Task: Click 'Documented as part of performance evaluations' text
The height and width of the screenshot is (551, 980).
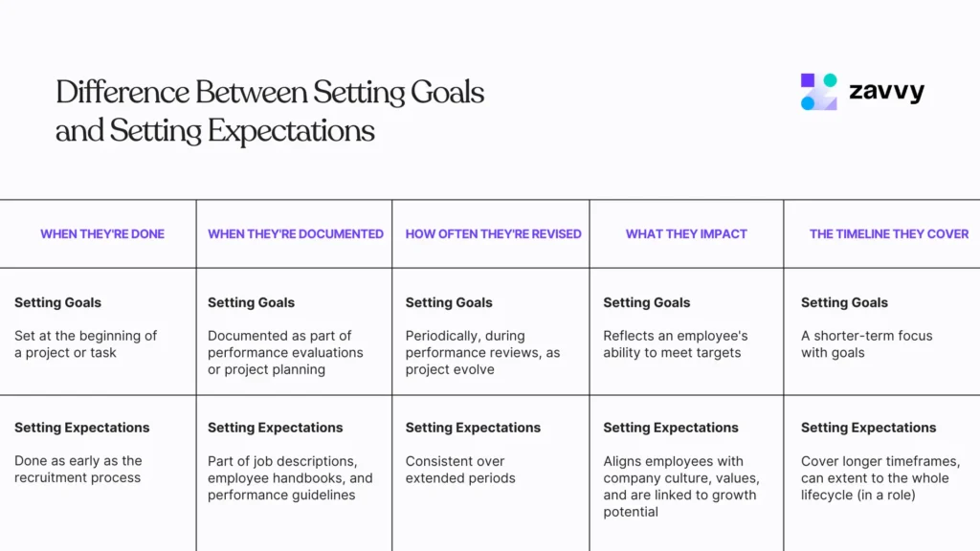Action: (285, 352)
